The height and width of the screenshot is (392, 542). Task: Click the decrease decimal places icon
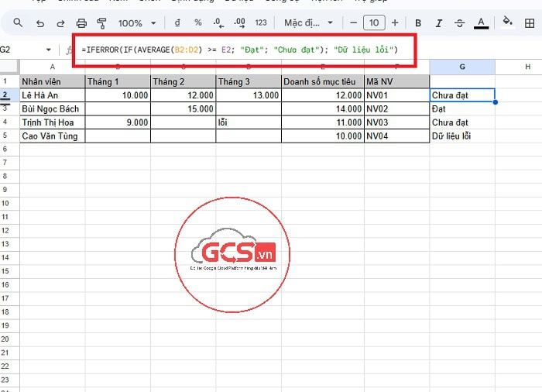tap(218, 23)
